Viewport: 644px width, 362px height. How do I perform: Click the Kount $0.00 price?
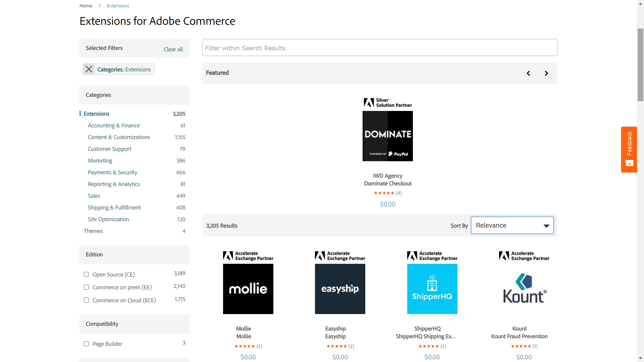[524, 357]
